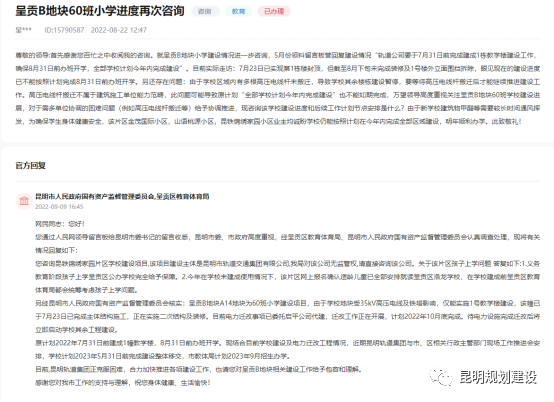
Task: Click the greeting line 网民同志:您好!
Action: [x=60, y=224]
